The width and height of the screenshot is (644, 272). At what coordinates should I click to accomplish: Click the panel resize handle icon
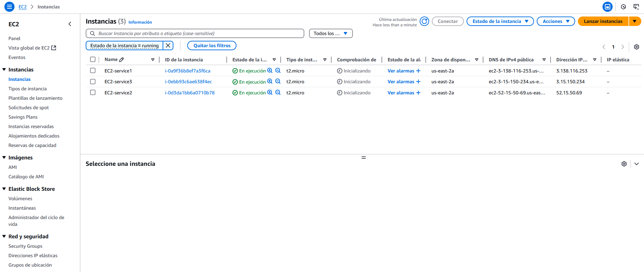pos(364,157)
